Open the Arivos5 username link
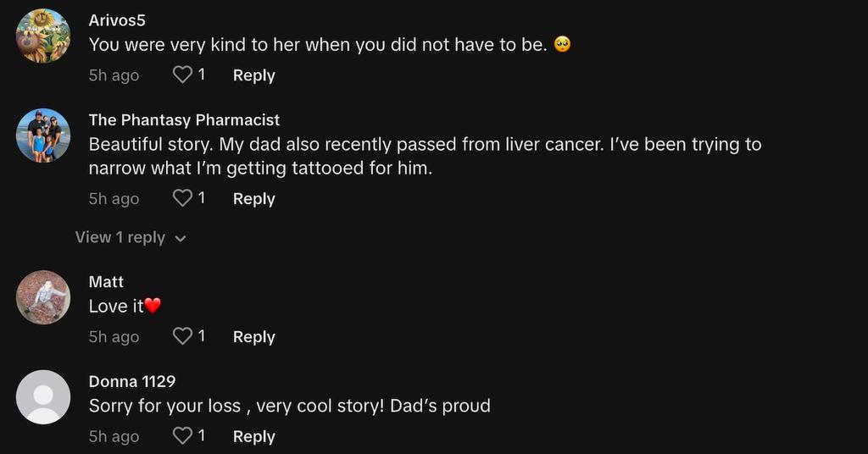The height and width of the screenshot is (454, 868). [117, 20]
